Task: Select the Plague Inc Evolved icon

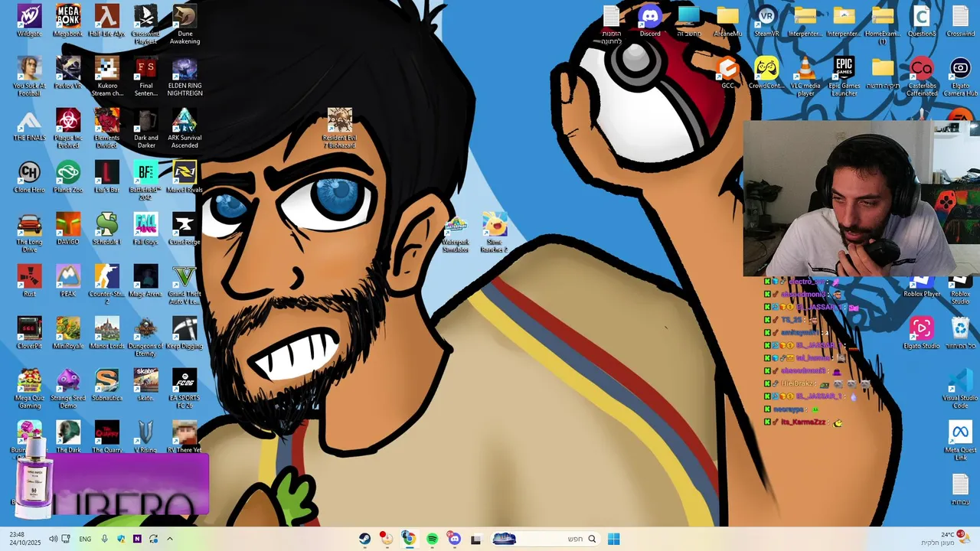Action: pos(68,129)
